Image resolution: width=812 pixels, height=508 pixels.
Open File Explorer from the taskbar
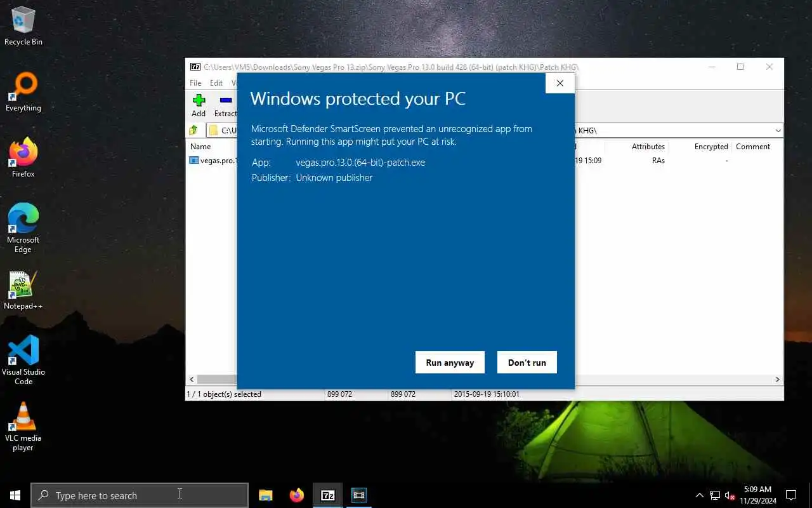pyautogui.click(x=266, y=495)
